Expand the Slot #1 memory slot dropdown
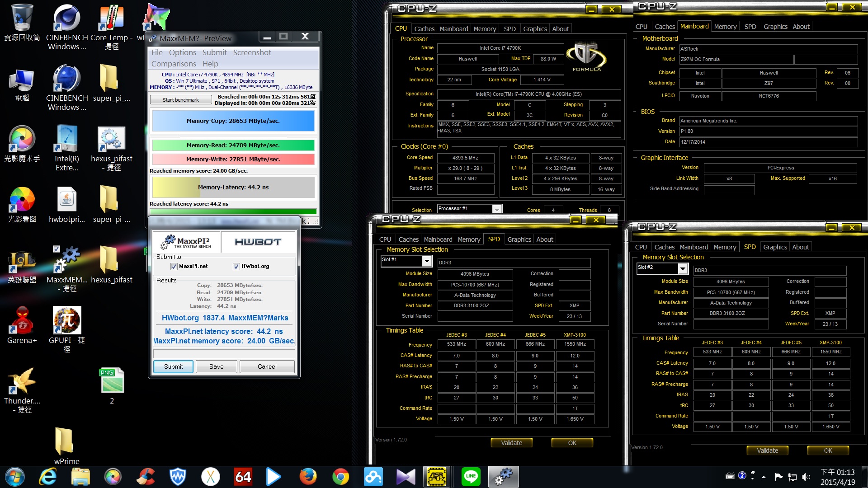Screen dimensions: 868x488 pos(426,261)
